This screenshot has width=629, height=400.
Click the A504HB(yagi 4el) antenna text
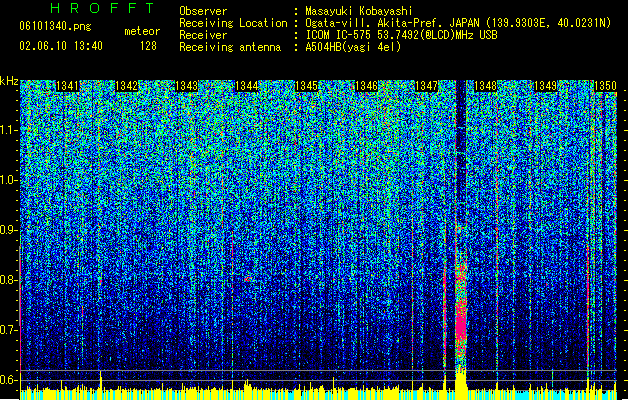(x=353, y=47)
